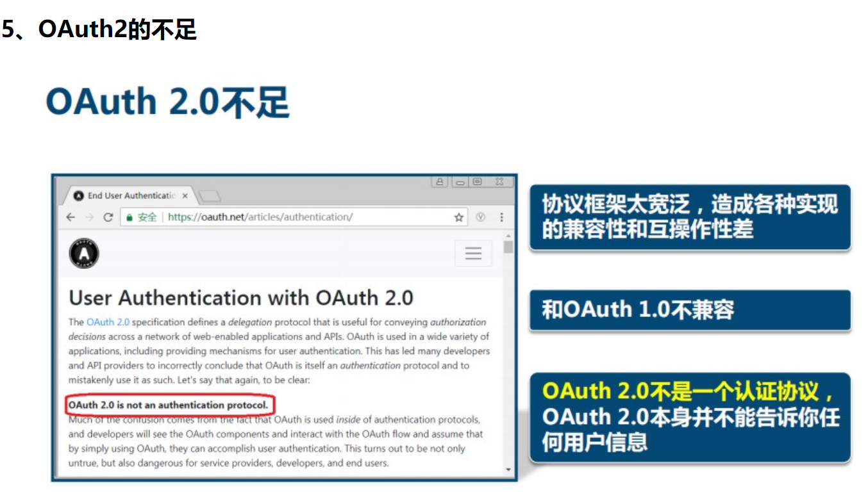
Task: Go back using the browser back arrow
Action: pyautogui.click(x=71, y=217)
